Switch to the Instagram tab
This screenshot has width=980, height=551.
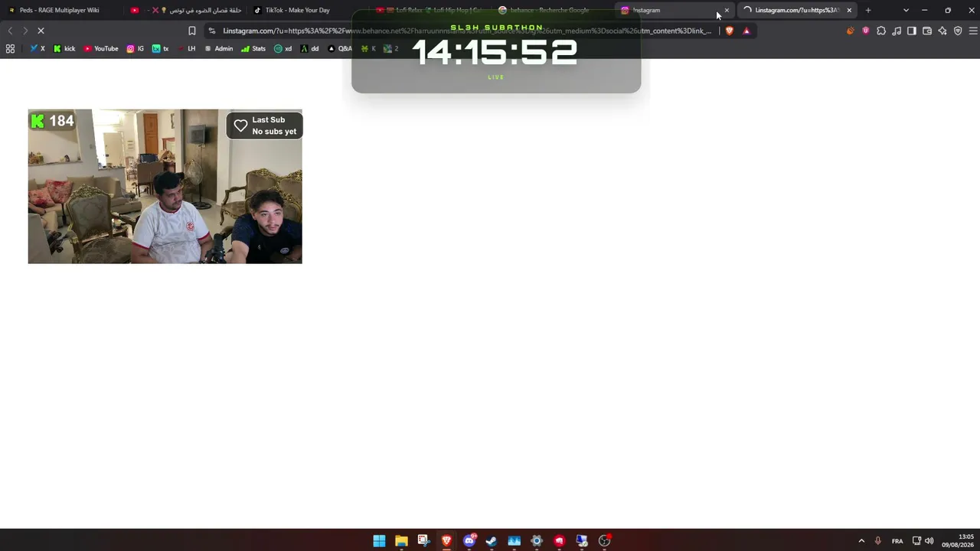coord(675,10)
